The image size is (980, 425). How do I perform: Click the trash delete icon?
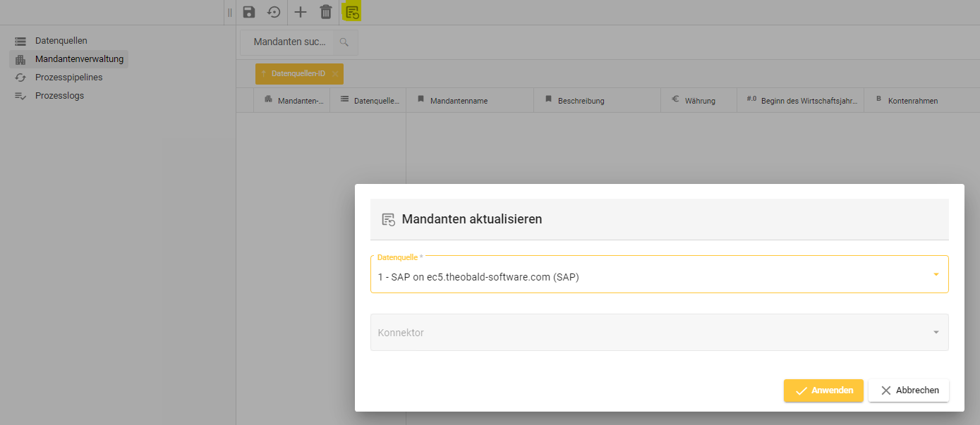pos(325,12)
